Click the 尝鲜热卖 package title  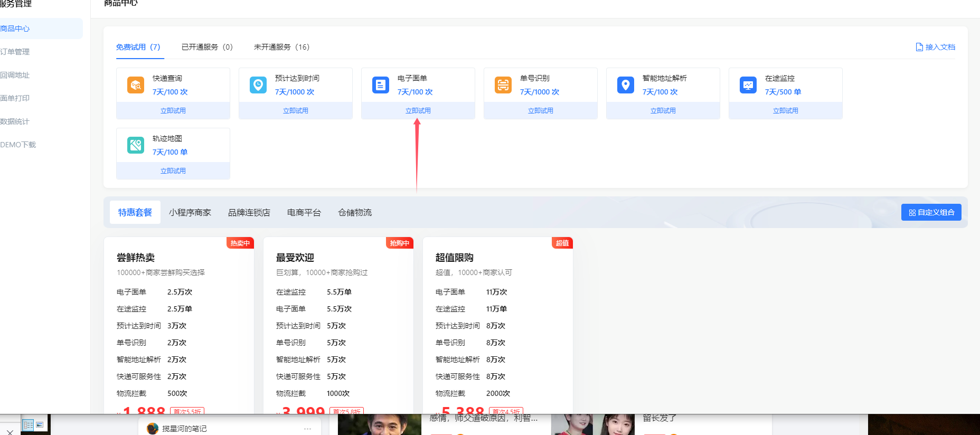tap(136, 258)
